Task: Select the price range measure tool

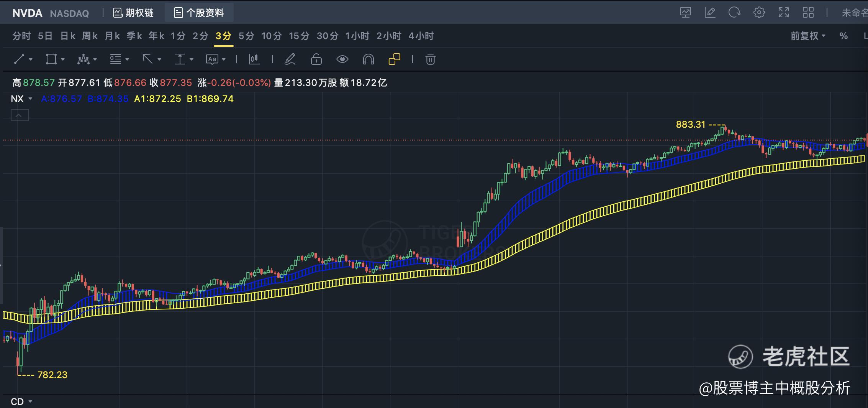Action: click(180, 59)
